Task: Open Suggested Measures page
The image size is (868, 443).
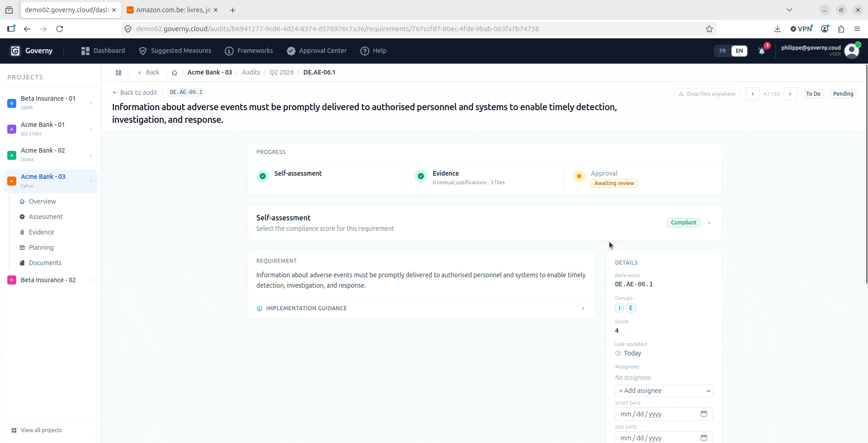Action: click(x=175, y=51)
